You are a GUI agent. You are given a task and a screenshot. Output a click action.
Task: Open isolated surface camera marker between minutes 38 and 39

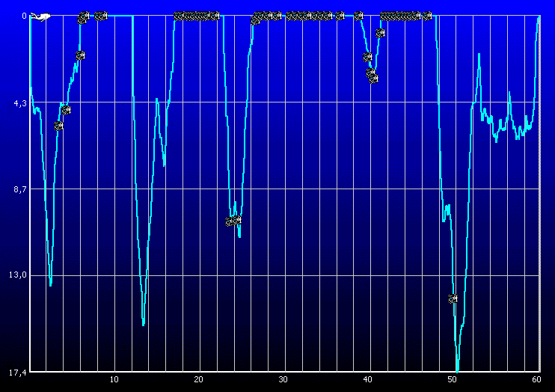click(x=358, y=16)
